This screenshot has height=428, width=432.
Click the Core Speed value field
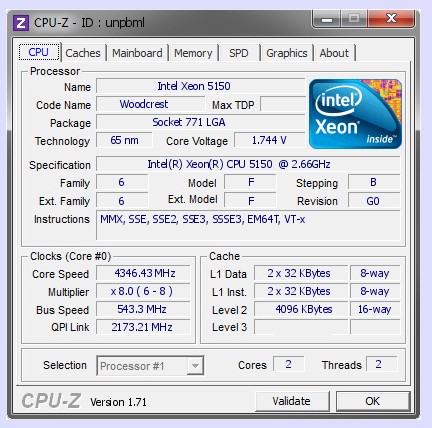coord(143,273)
